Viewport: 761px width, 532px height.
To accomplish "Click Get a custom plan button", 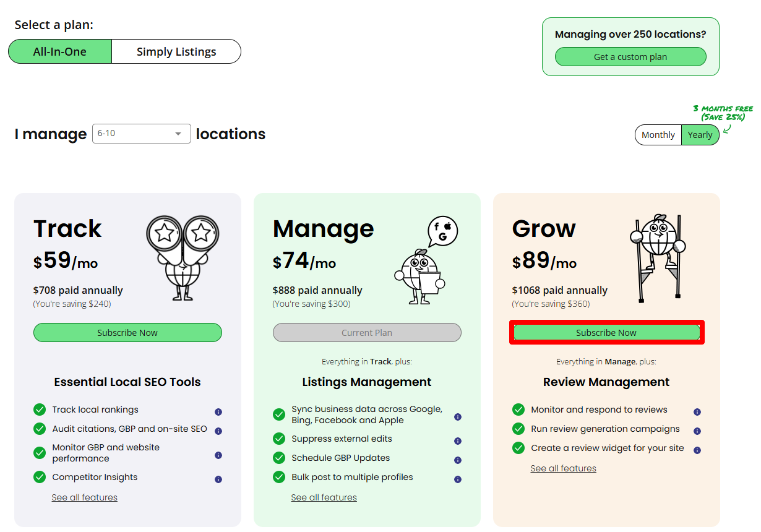I will (630, 56).
